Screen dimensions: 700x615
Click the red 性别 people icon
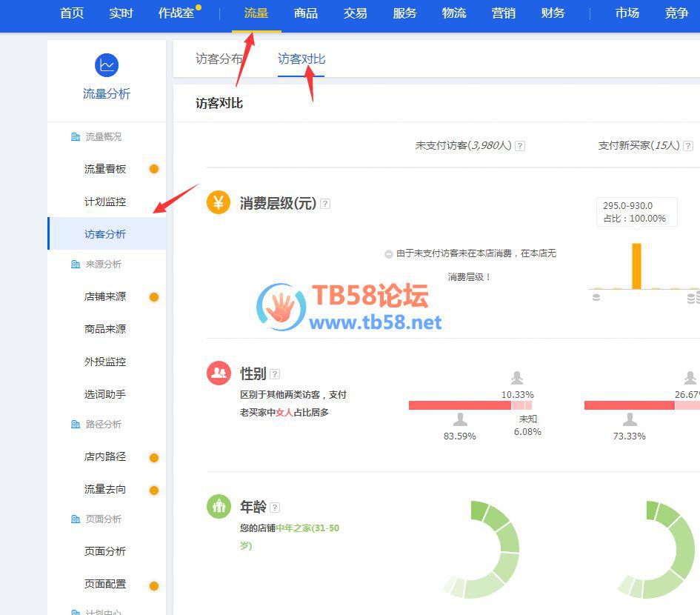[x=219, y=373]
